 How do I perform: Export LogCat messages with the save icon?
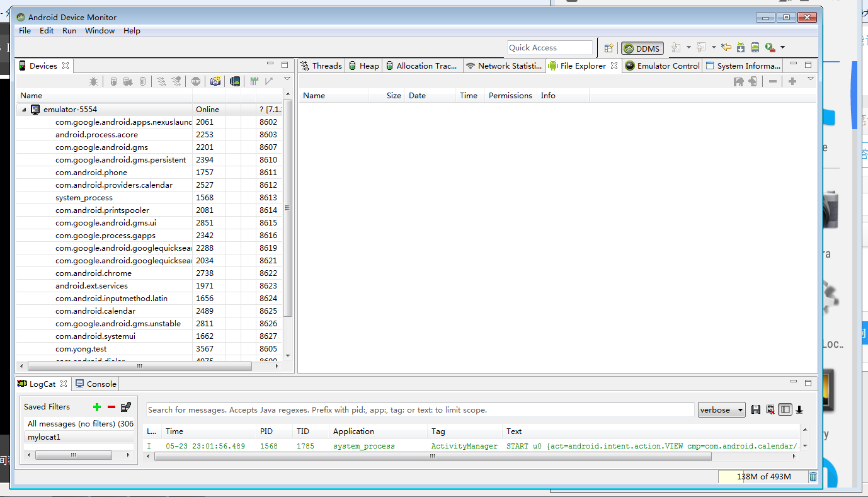click(756, 409)
